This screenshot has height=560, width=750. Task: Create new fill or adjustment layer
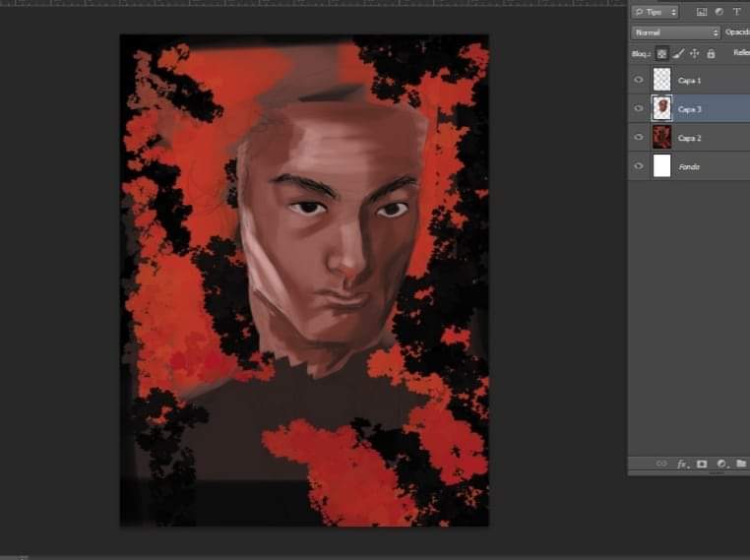721,464
